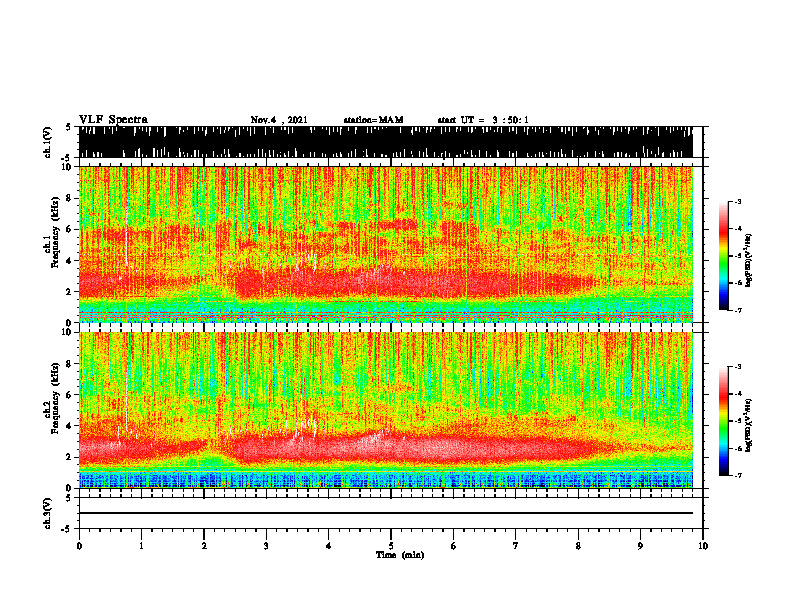Click the ch.2 spectrogram color bar
792x612 pixels.
tap(724, 421)
